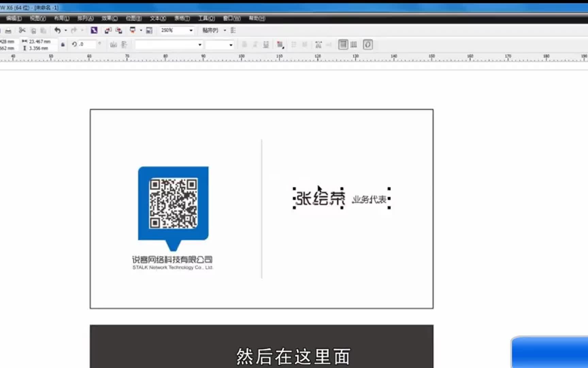The width and height of the screenshot is (588, 368).
Task: Select the 说客网络科技有限公司 company text
Action: pyautogui.click(x=173, y=260)
